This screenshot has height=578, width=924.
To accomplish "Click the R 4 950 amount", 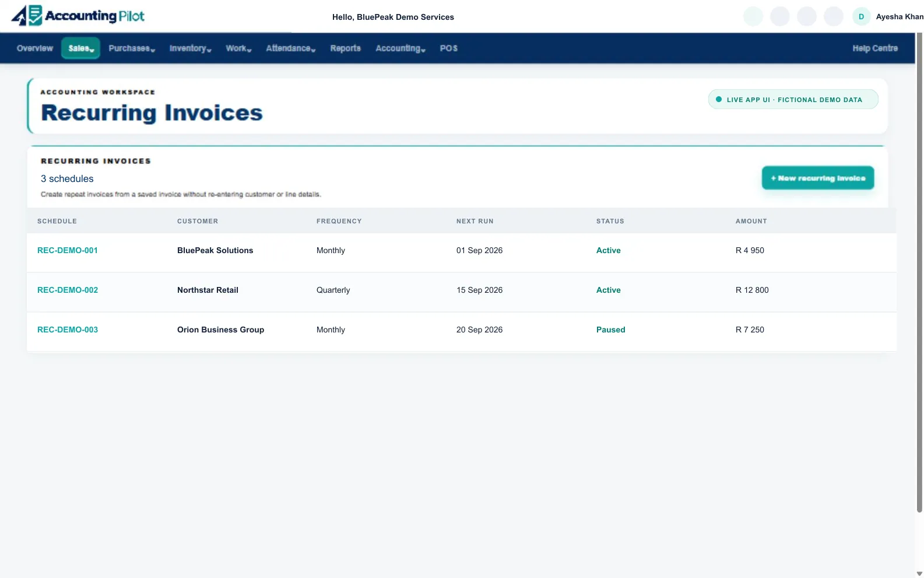I will pos(750,250).
